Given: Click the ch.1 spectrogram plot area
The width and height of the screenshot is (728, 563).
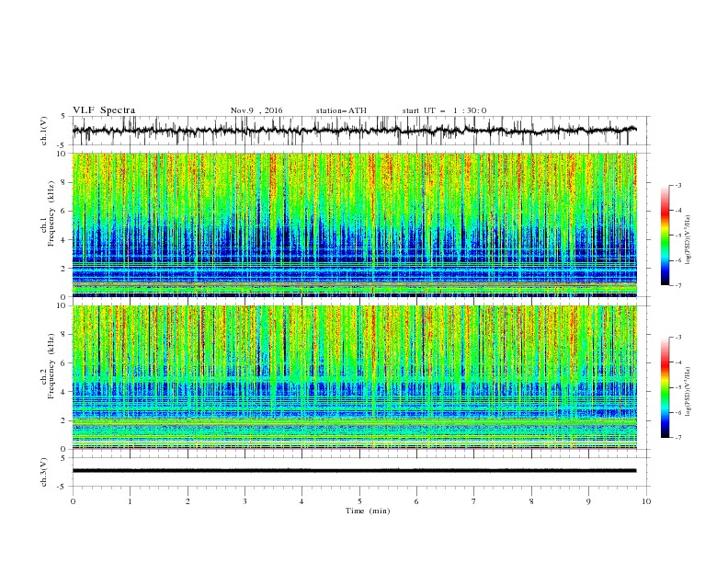Looking at the screenshot, I should (354, 224).
